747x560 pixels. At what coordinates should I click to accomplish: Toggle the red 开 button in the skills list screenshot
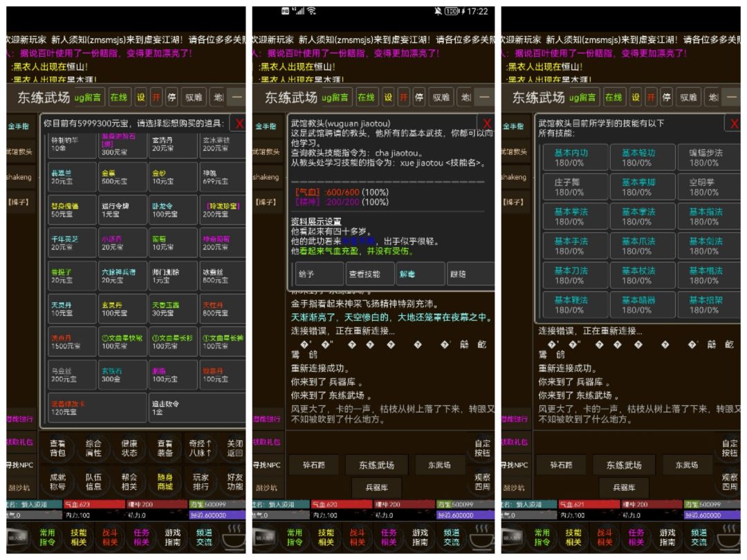(x=652, y=97)
